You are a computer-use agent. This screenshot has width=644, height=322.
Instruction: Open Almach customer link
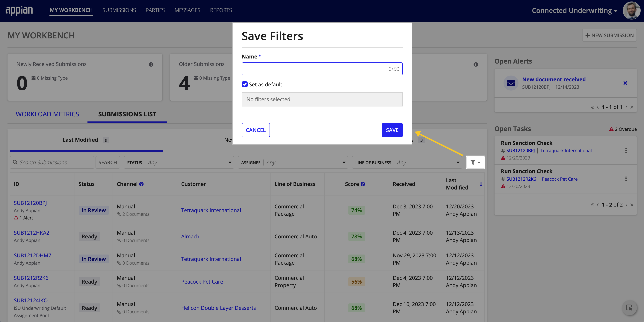click(x=190, y=236)
